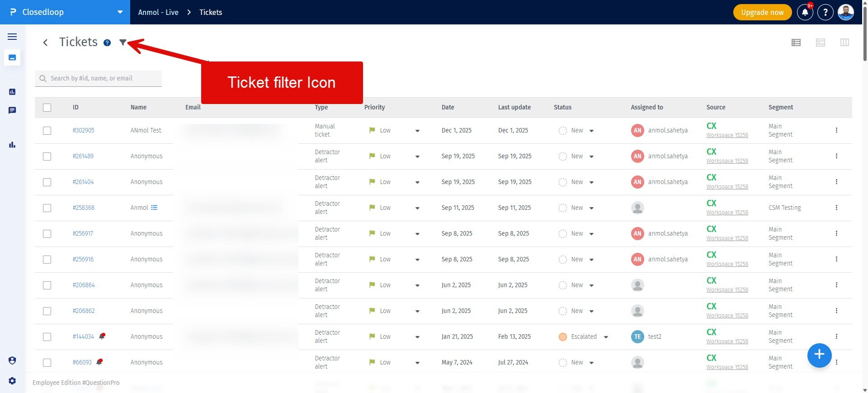
Task: Open the ticket filter funnel icon
Action: pos(123,43)
